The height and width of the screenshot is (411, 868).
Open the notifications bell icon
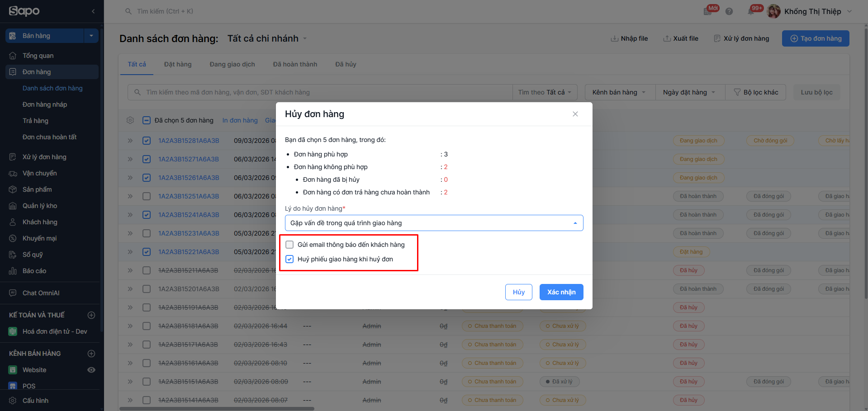(x=751, y=12)
